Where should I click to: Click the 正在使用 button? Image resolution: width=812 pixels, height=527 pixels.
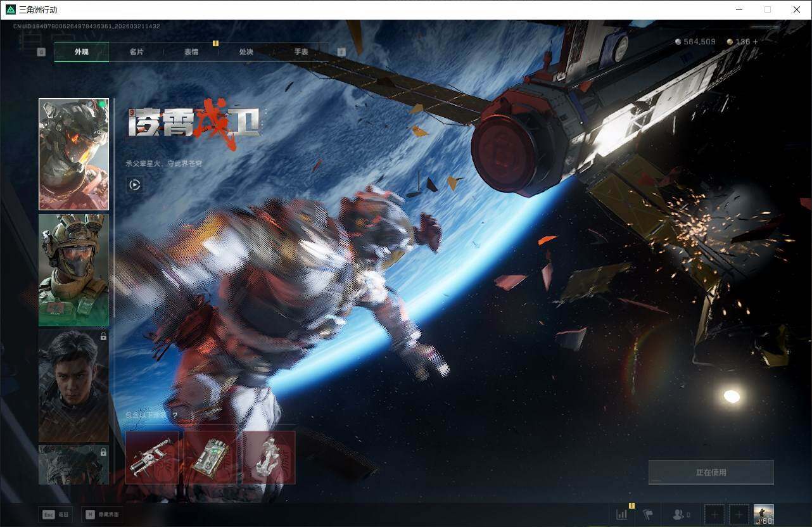point(711,473)
